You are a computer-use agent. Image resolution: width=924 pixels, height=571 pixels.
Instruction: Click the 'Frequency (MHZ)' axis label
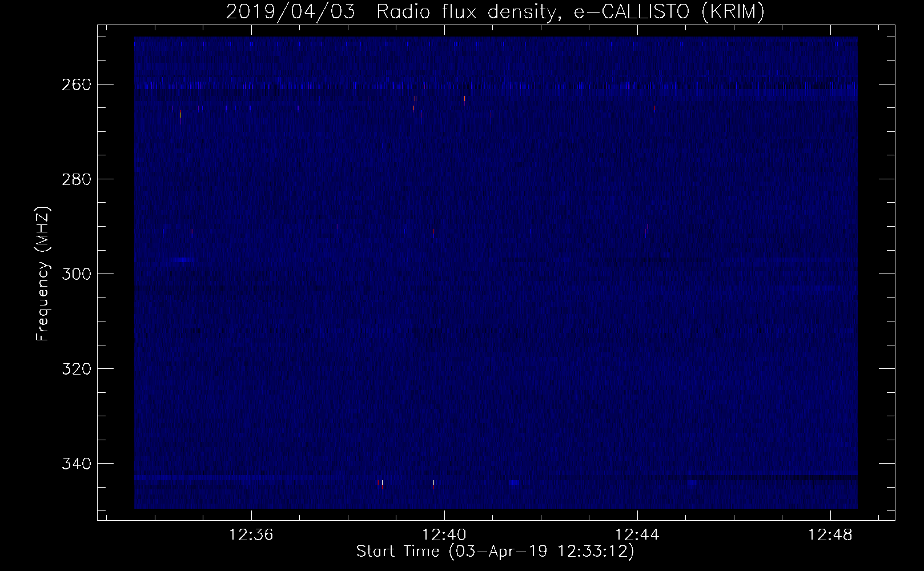point(43,274)
